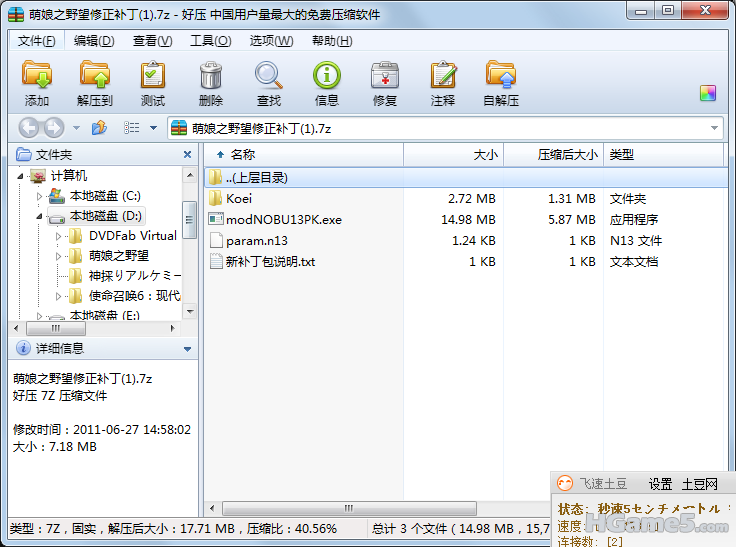Screen dimensions: 736x547
Task: Click the 注释 (Comment) toolbar icon
Action: click(443, 75)
